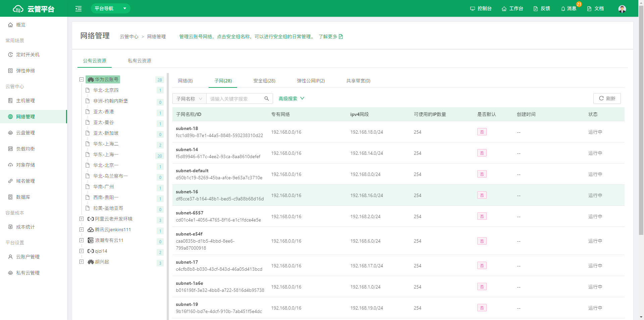Image resolution: width=644 pixels, height=320 pixels.
Task: Open 成本统计 in sidebar
Action: (x=34, y=227)
